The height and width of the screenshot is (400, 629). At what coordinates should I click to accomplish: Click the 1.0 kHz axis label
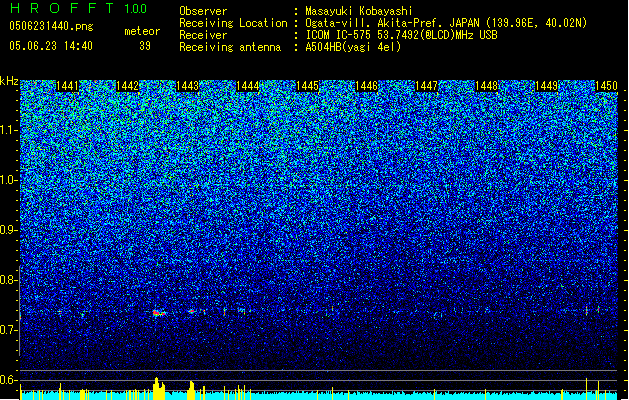click(9, 180)
